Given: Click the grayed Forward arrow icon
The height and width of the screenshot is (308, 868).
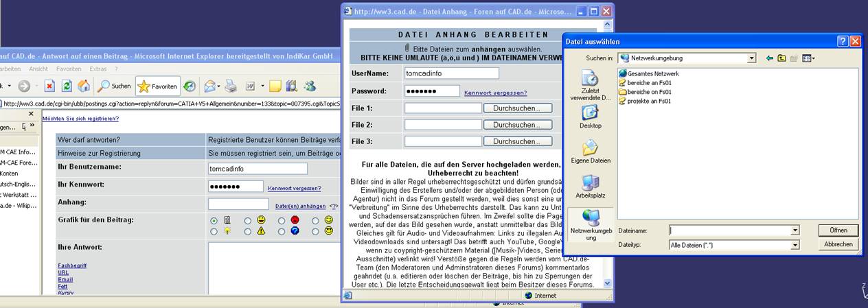Looking at the screenshot, I should [24, 86].
